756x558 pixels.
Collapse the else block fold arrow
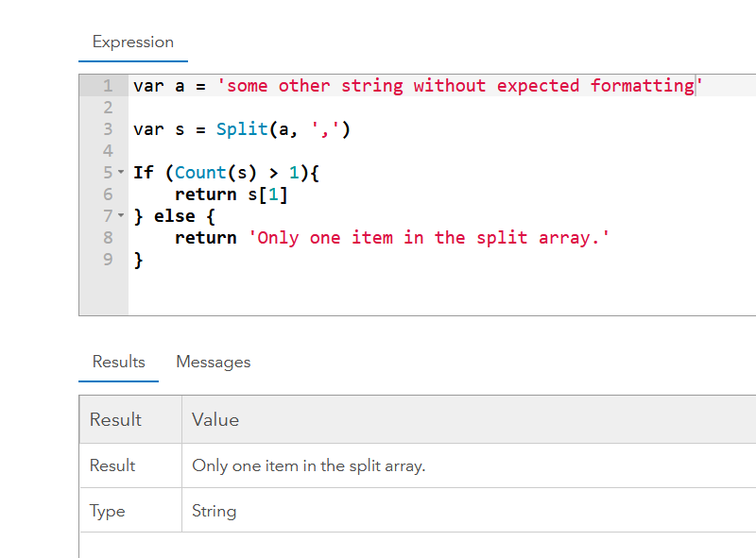coord(121,215)
